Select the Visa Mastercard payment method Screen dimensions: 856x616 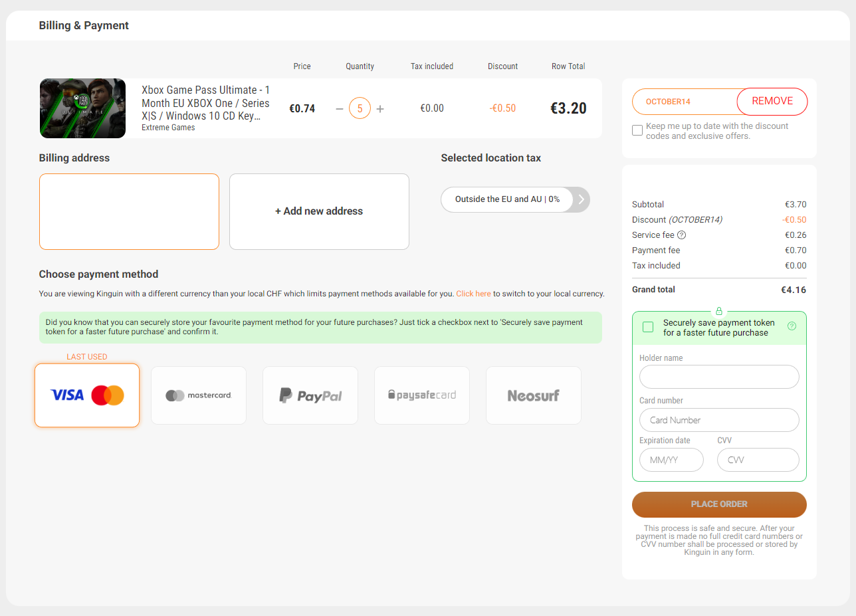pyautogui.click(x=87, y=395)
